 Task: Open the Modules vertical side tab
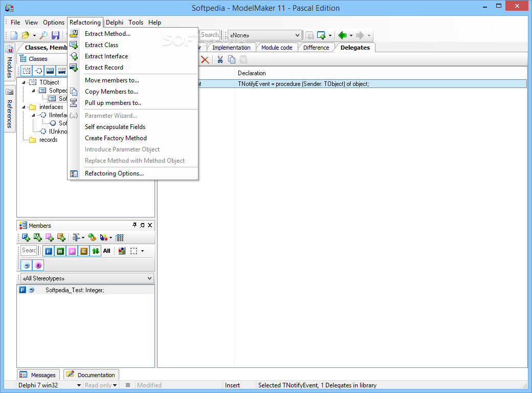[10, 61]
